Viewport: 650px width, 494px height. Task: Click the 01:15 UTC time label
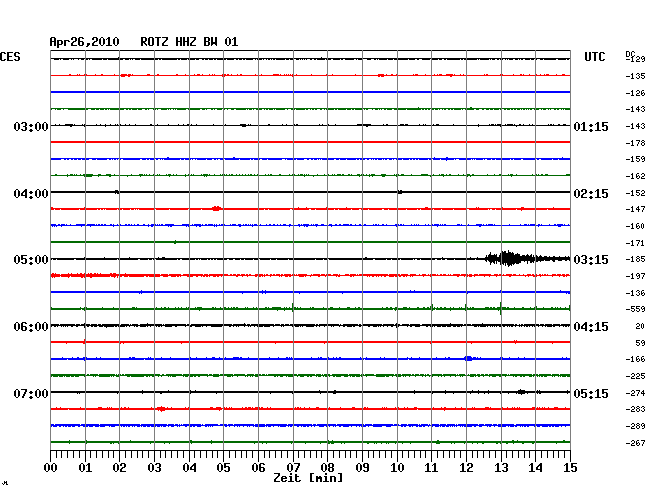click(x=591, y=126)
